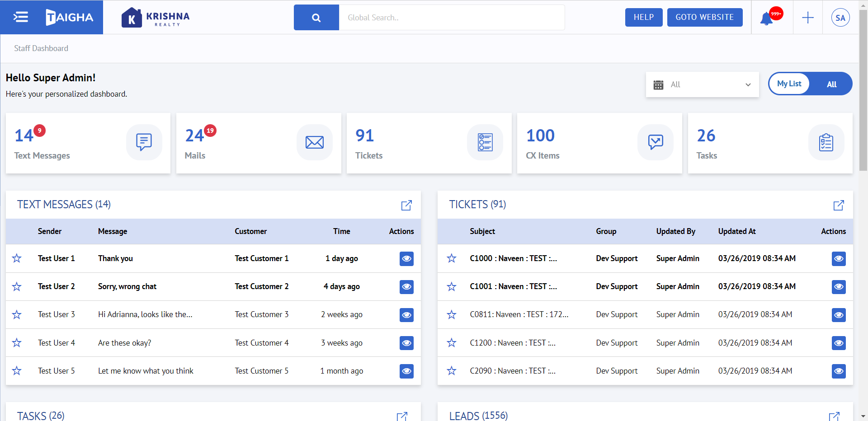View the C1200 ticket details
This screenshot has height=421, width=868.
pyautogui.click(x=839, y=343)
